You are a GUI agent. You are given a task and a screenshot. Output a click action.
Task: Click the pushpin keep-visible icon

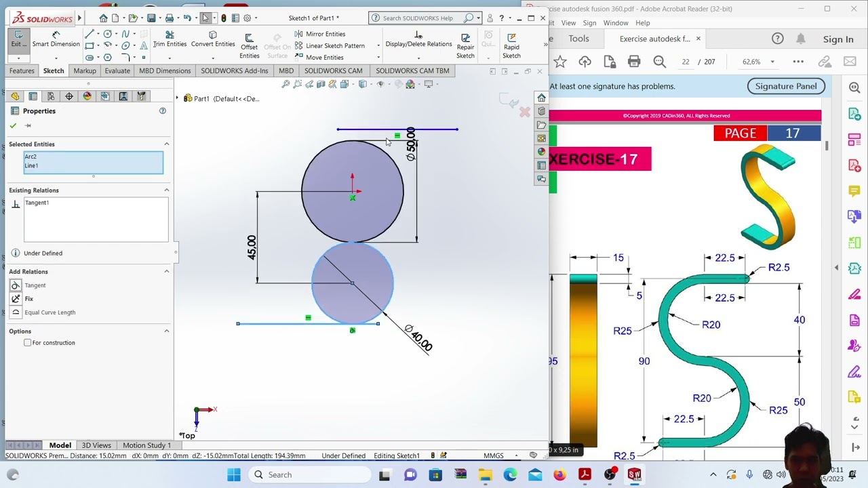click(28, 125)
